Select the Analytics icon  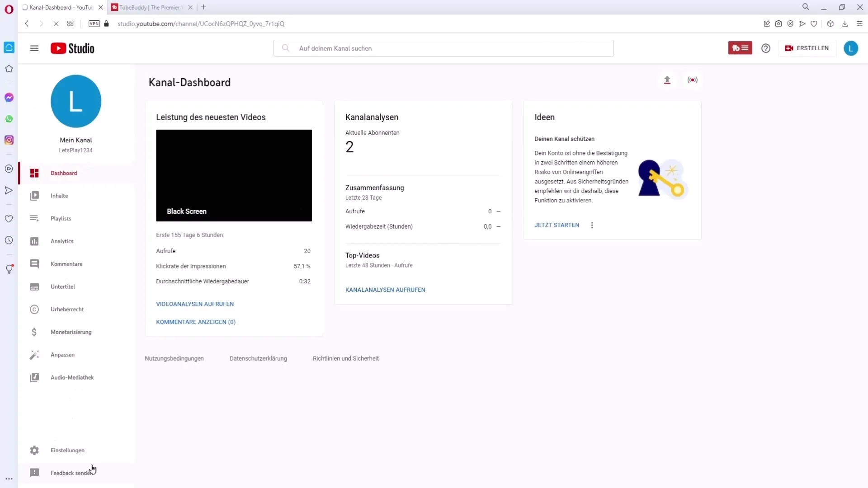point(34,241)
